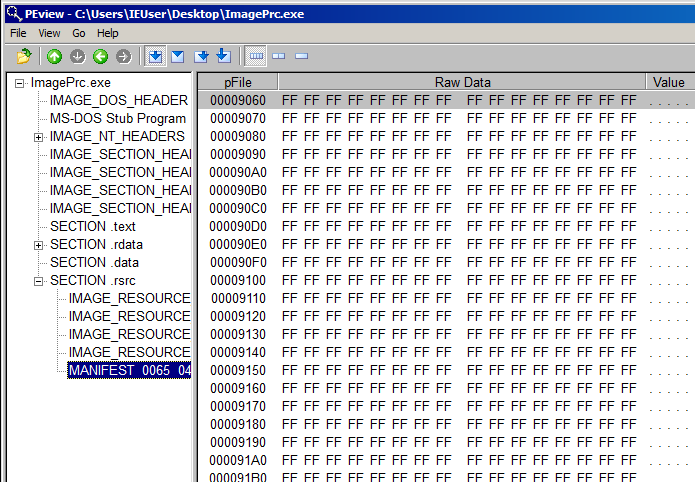Viewport: 695px width, 482px height.
Task: Click offset 00009190 in pFile column
Action: point(238,443)
